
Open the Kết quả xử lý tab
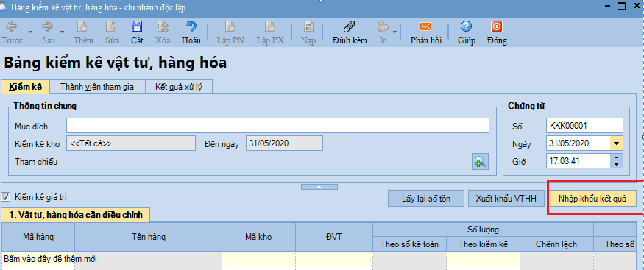(178, 87)
